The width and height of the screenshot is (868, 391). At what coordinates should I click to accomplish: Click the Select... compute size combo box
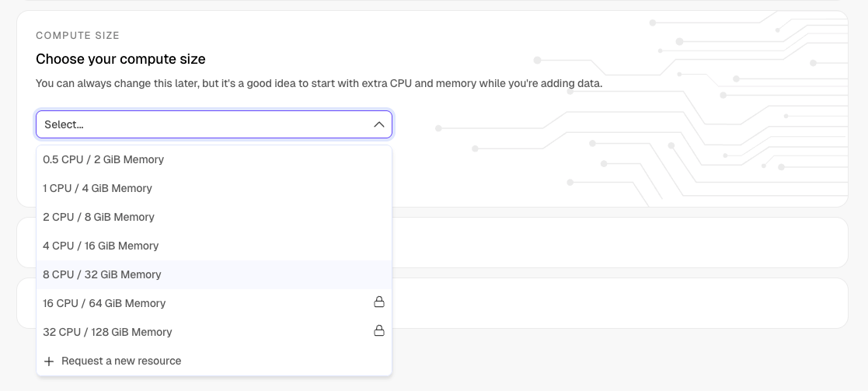(202, 124)
